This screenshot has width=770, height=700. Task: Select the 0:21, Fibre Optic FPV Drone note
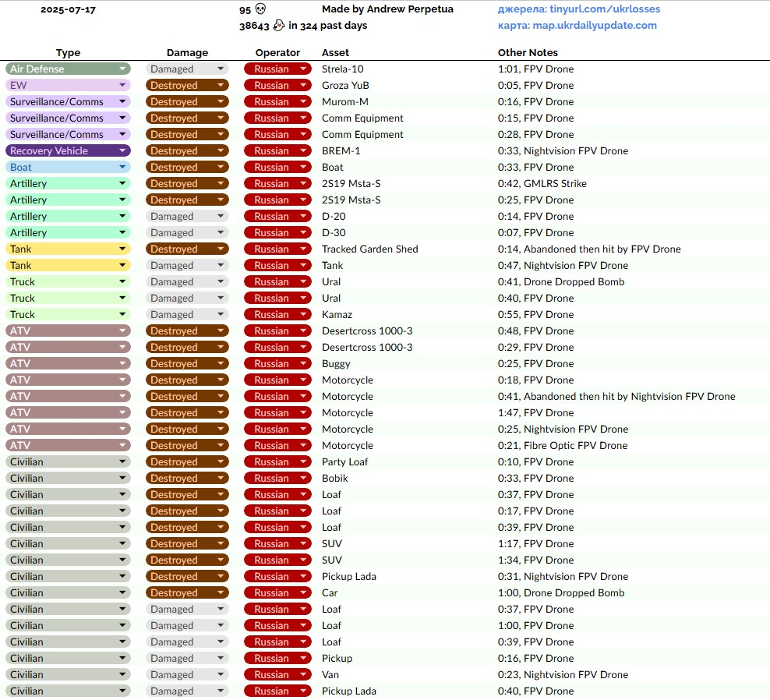(563, 446)
